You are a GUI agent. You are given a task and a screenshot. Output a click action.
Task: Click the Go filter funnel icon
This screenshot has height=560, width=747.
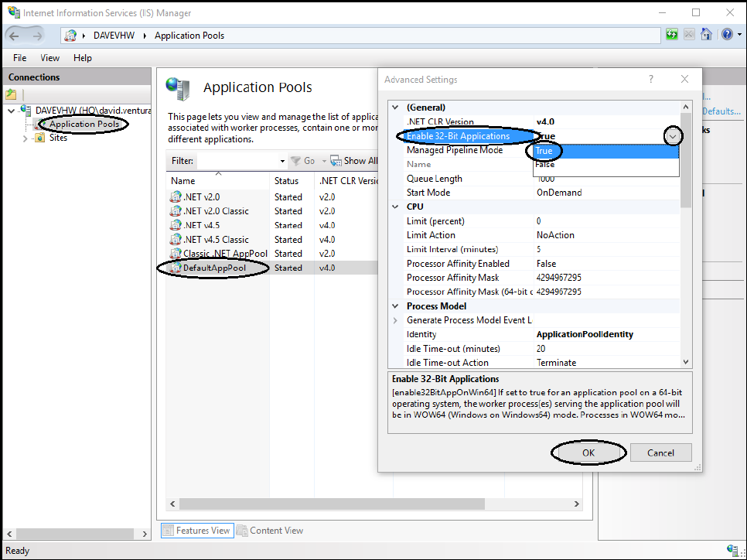[296, 161]
